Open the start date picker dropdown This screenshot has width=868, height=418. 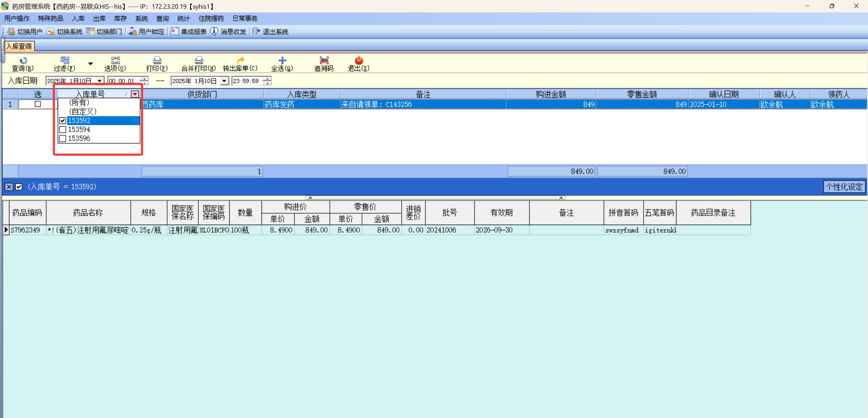(x=99, y=81)
